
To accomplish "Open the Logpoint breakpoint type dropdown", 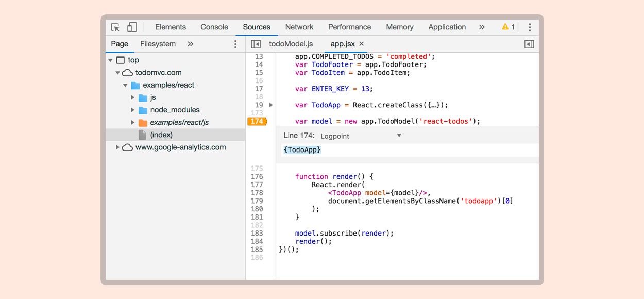I will click(361, 136).
